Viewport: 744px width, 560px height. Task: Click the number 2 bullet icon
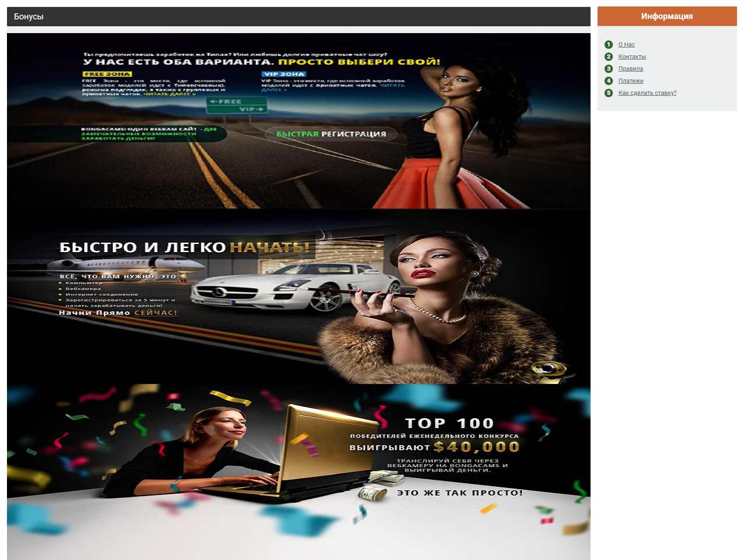click(609, 57)
